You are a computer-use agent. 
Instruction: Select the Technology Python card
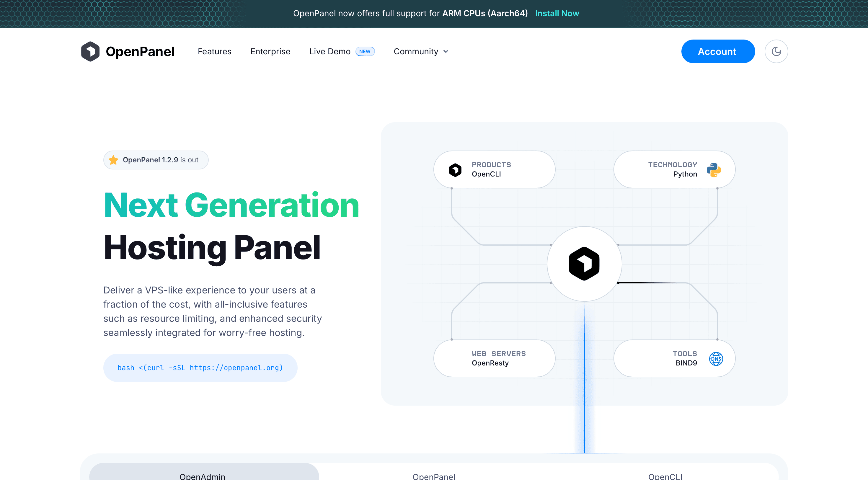tap(674, 169)
